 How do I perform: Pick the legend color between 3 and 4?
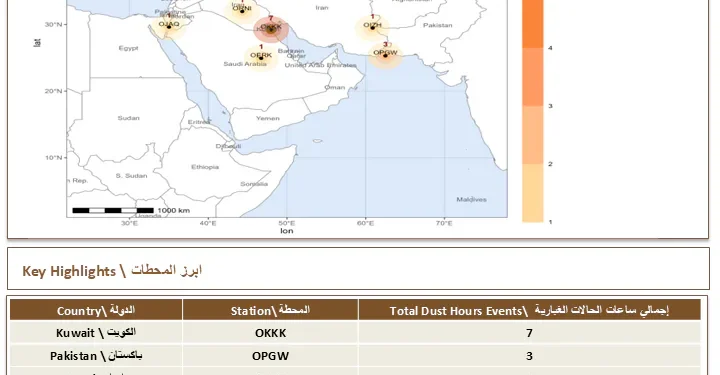(x=533, y=77)
